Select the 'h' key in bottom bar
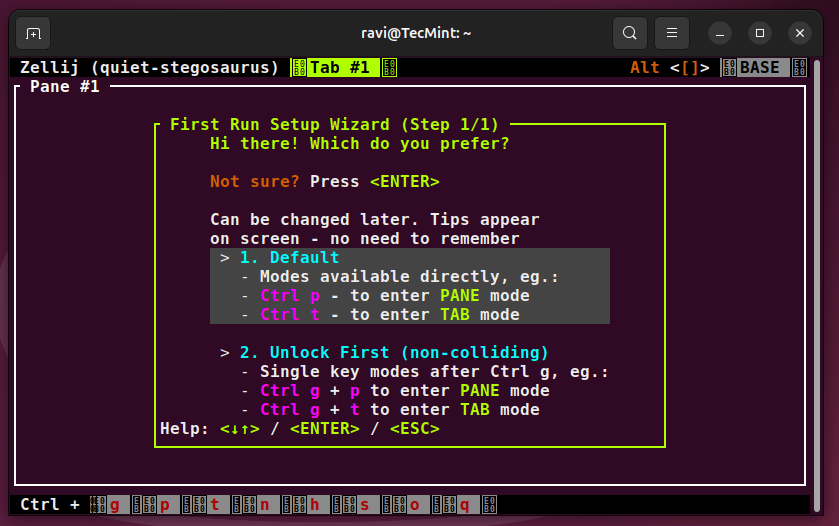Image resolution: width=839 pixels, height=526 pixels. click(x=314, y=505)
